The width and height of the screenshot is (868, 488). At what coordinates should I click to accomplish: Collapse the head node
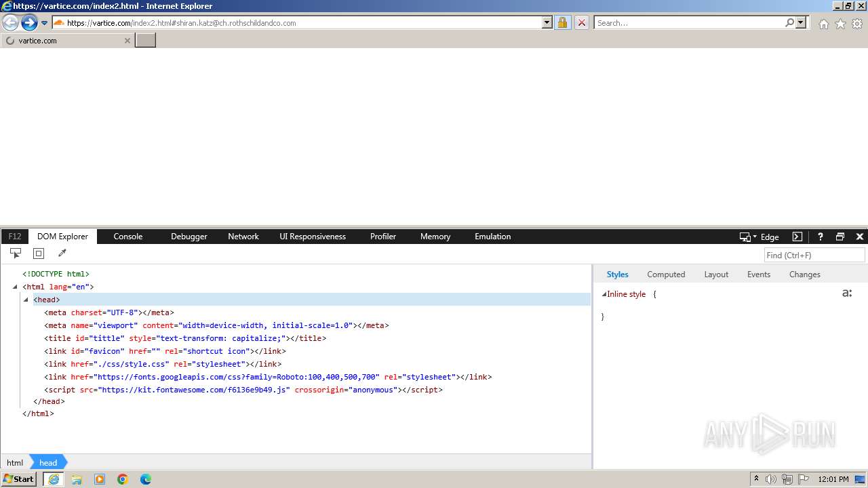tap(26, 300)
